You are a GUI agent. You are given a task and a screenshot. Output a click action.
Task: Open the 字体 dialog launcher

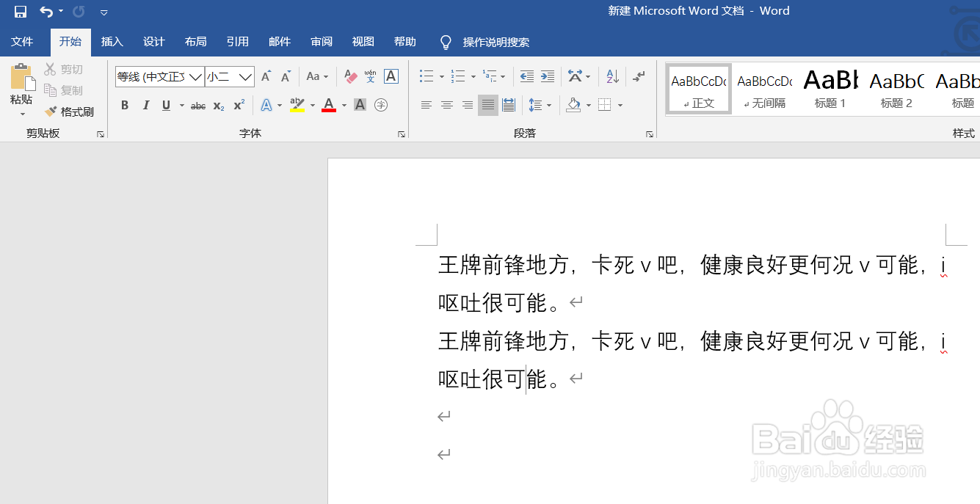402,134
